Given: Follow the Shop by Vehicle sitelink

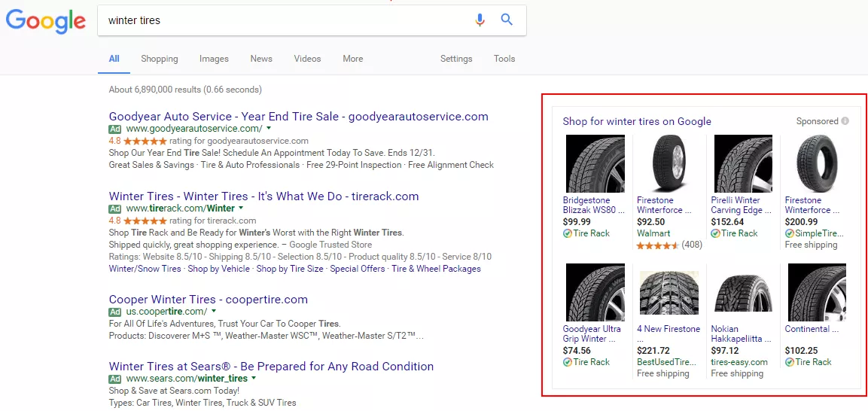Looking at the screenshot, I should 218,269.
